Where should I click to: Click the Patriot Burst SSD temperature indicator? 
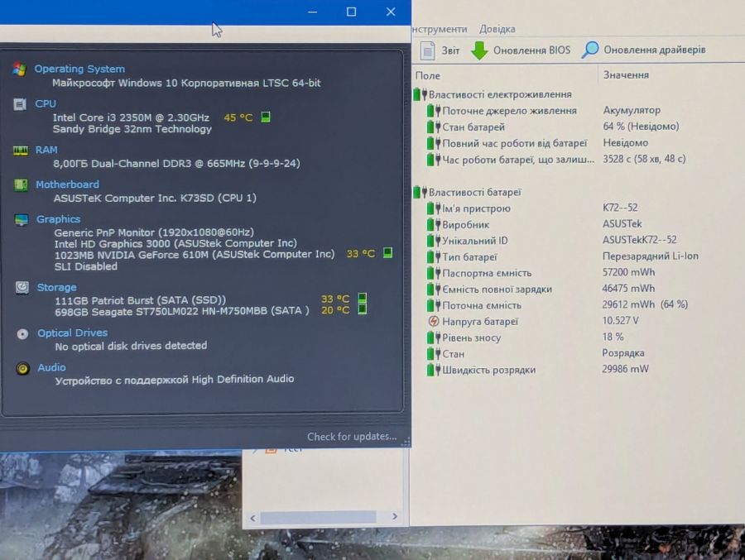pos(362,299)
